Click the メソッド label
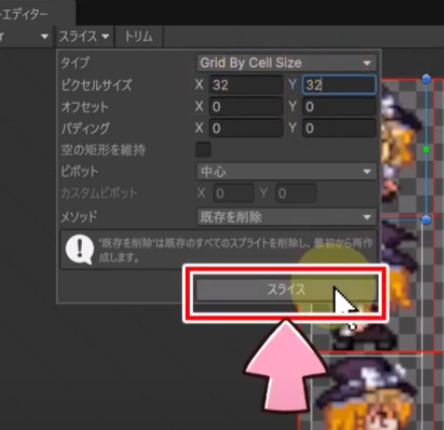This screenshot has height=430, width=444. [79, 217]
